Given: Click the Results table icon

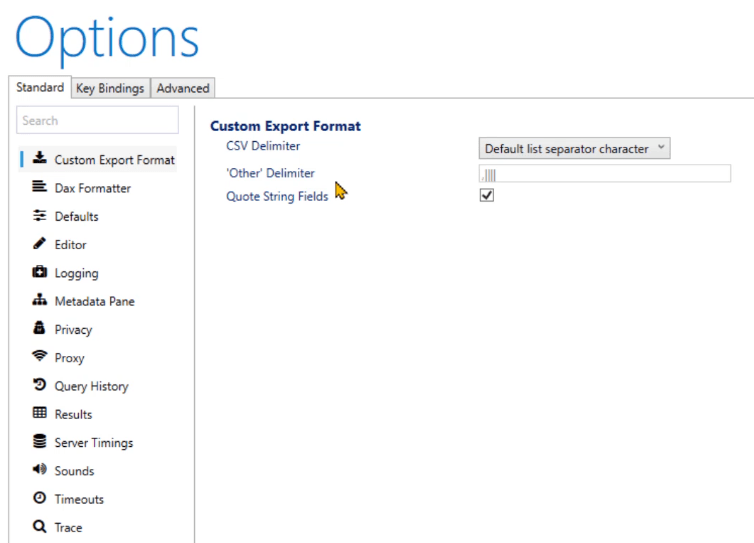Looking at the screenshot, I should pyautogui.click(x=39, y=413).
